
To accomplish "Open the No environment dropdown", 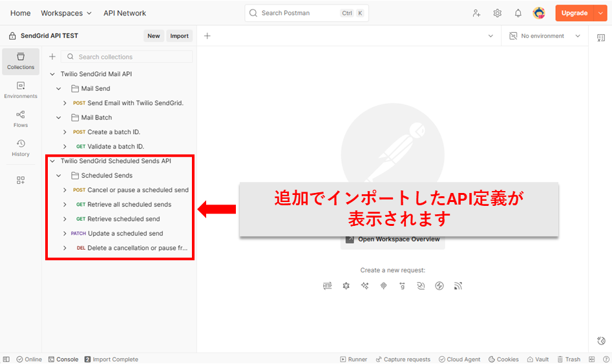I will click(545, 36).
